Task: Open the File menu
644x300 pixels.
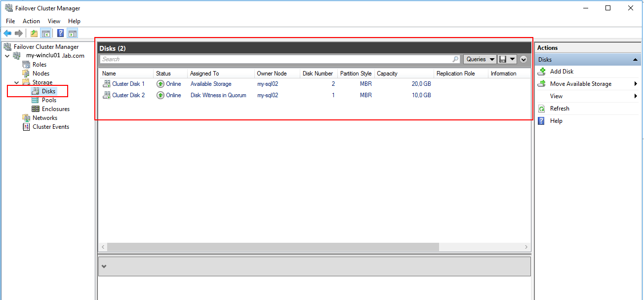Action: 10,21
